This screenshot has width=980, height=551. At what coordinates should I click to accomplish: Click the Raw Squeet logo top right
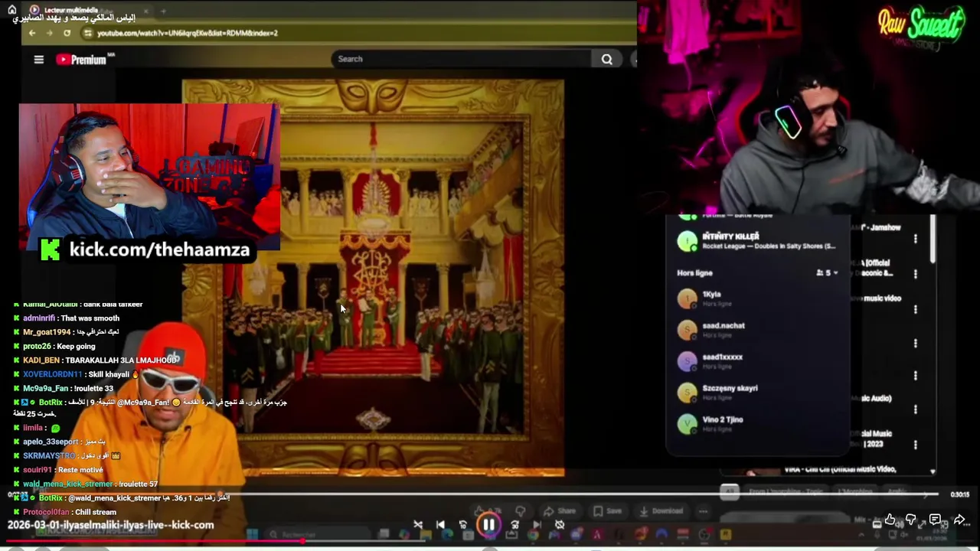pos(920,28)
